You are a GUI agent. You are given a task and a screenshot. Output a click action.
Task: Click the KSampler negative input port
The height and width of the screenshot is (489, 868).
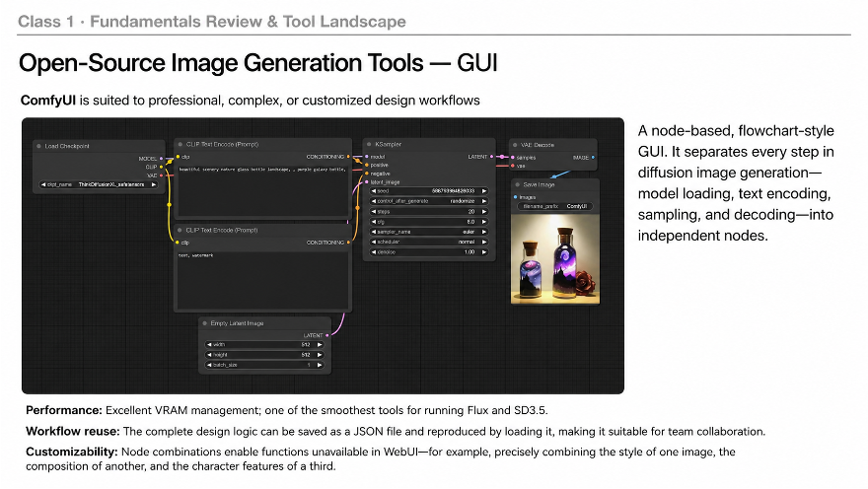[x=367, y=174]
